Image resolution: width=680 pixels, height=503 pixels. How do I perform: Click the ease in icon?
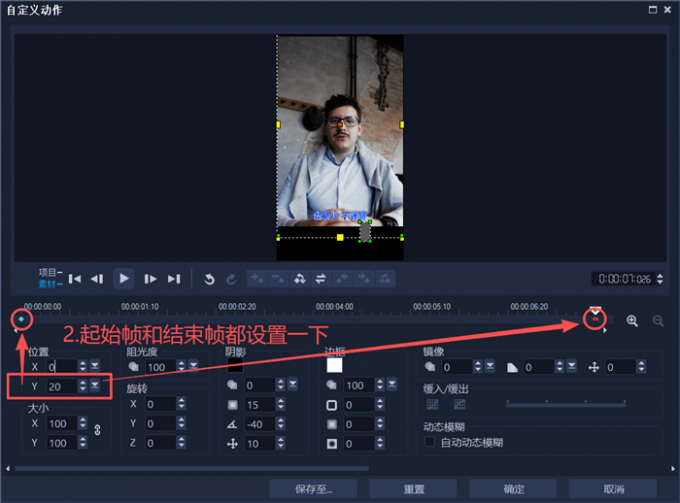pos(432,405)
